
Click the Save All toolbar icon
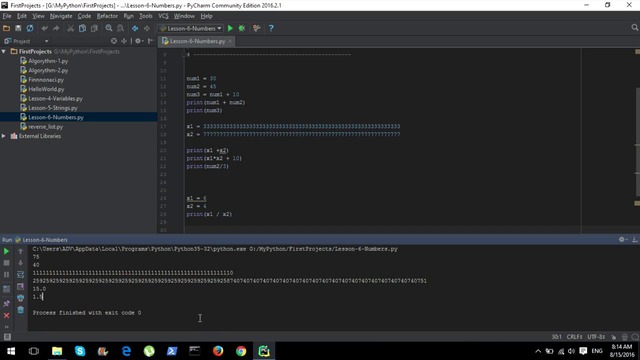click(x=18, y=28)
